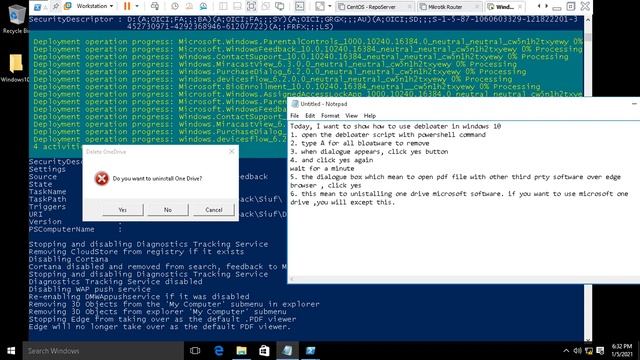This screenshot has width=640, height=360.
Task: Switch to Notepad on taskbar
Action: [287, 351]
